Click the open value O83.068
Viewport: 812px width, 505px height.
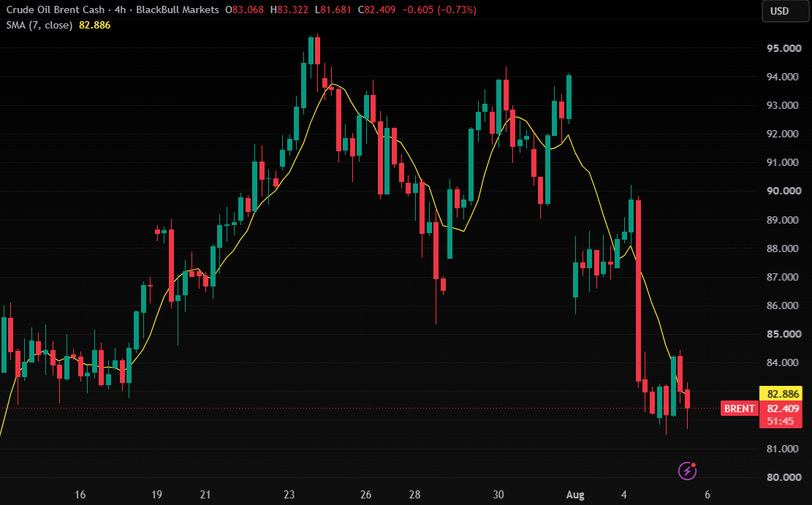click(244, 10)
